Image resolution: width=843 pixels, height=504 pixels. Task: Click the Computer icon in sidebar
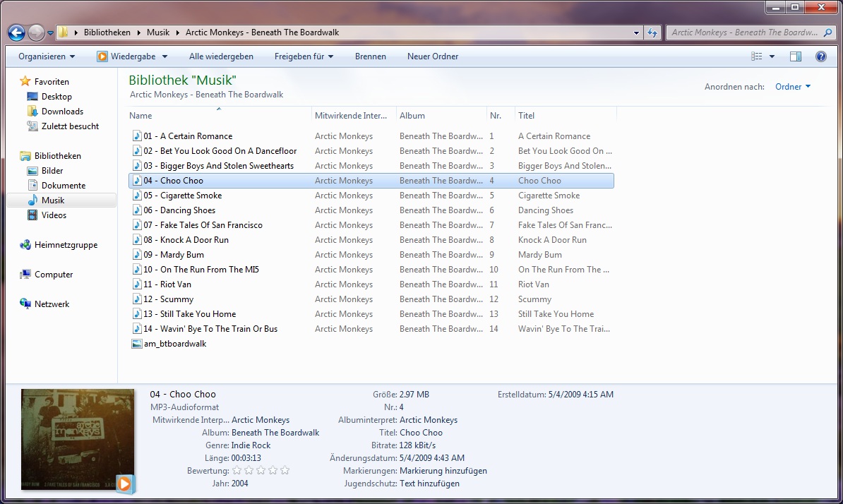coord(25,275)
